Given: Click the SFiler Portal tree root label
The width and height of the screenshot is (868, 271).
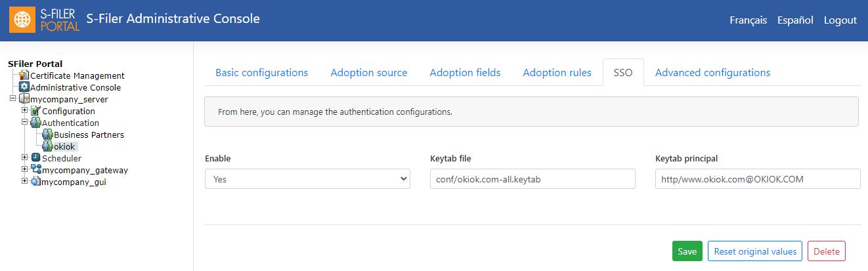Looking at the screenshot, I should tap(35, 64).
